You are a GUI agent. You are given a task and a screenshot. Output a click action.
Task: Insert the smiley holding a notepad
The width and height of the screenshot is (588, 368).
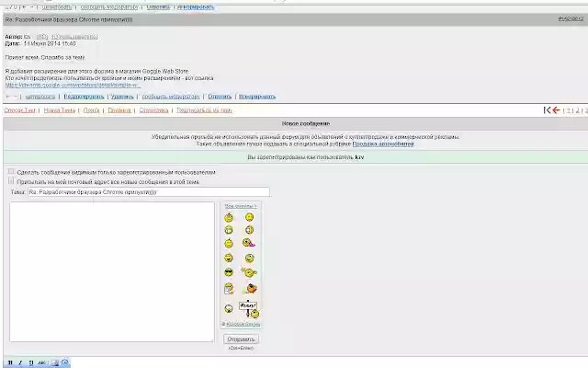(229, 288)
